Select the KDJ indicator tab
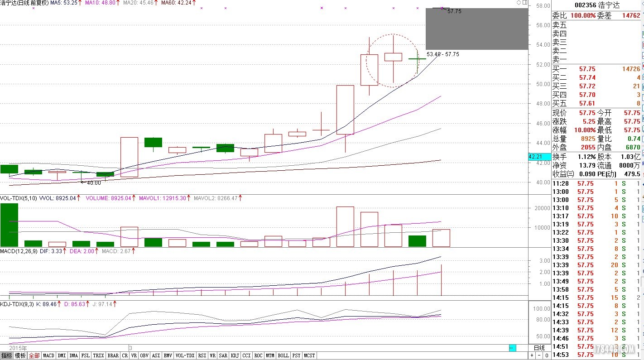Image resolution: width=644 pixels, height=360 pixels. tap(235, 356)
